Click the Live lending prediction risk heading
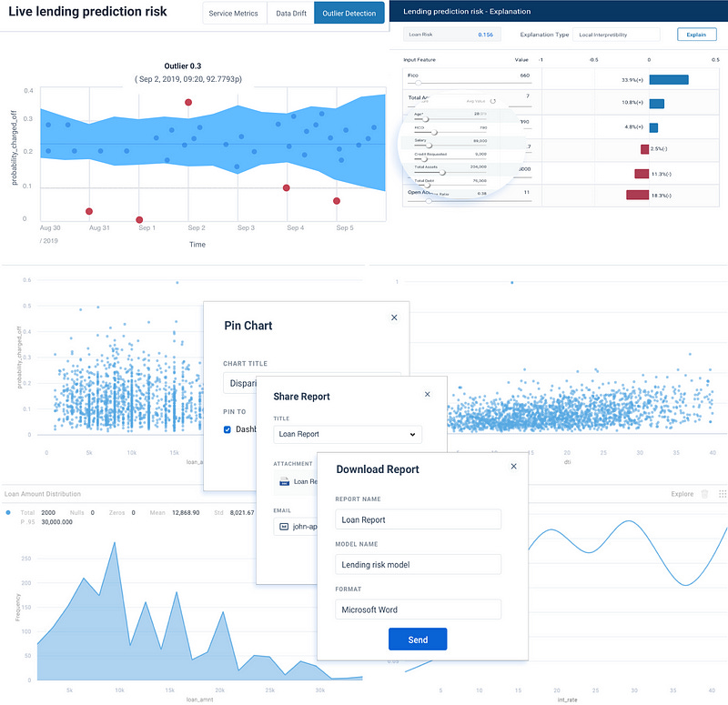Image resolution: width=728 pixels, height=705 pixels. click(x=87, y=12)
